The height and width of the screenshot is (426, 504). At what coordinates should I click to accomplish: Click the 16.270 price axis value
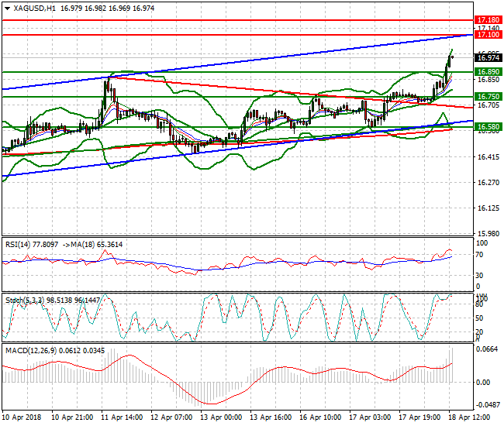488,183
